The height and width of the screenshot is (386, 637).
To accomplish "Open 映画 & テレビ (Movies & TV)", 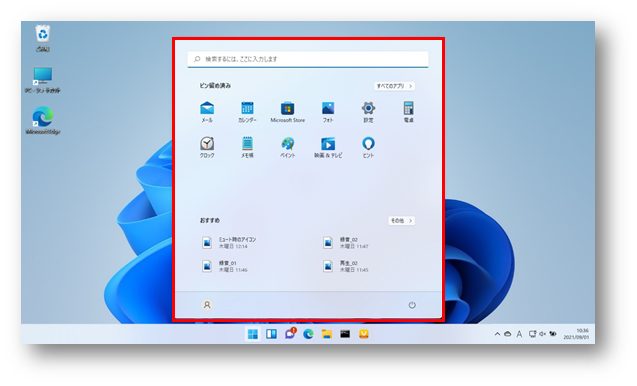I will [328, 147].
